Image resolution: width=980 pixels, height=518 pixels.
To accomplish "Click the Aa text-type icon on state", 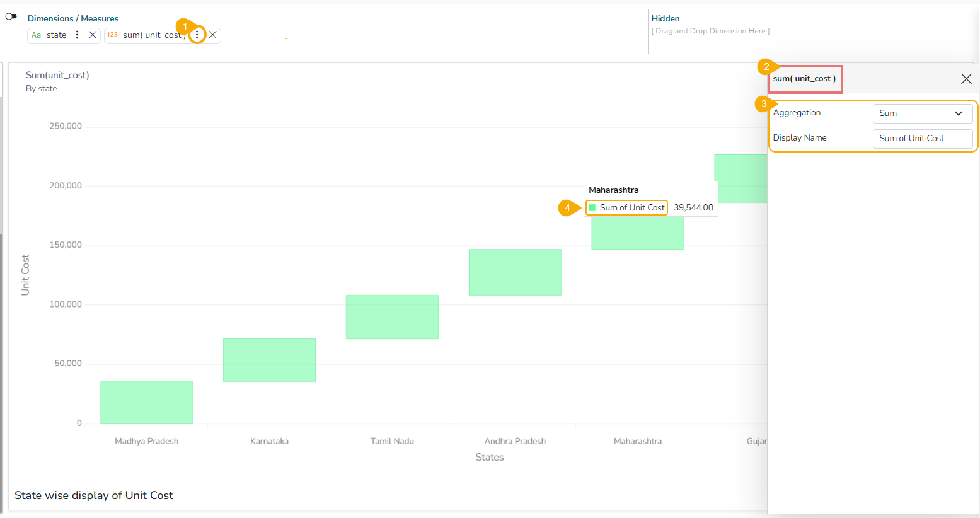I will (37, 35).
